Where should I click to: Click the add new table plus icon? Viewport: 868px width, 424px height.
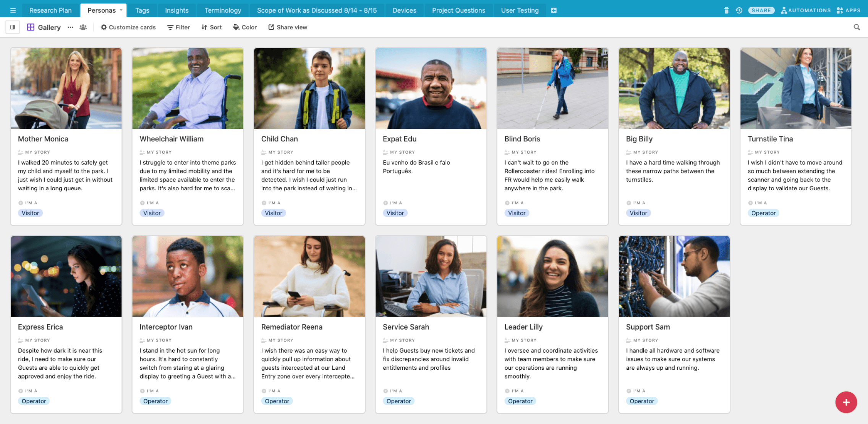(x=554, y=10)
